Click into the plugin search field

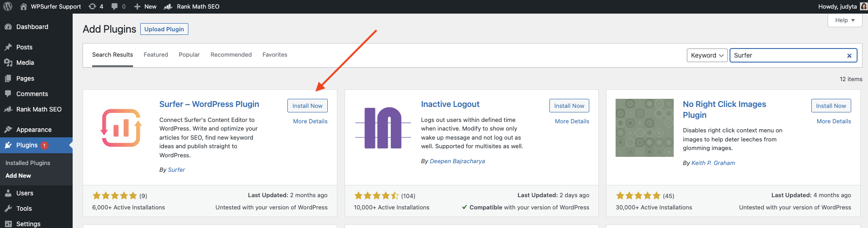pyautogui.click(x=788, y=55)
